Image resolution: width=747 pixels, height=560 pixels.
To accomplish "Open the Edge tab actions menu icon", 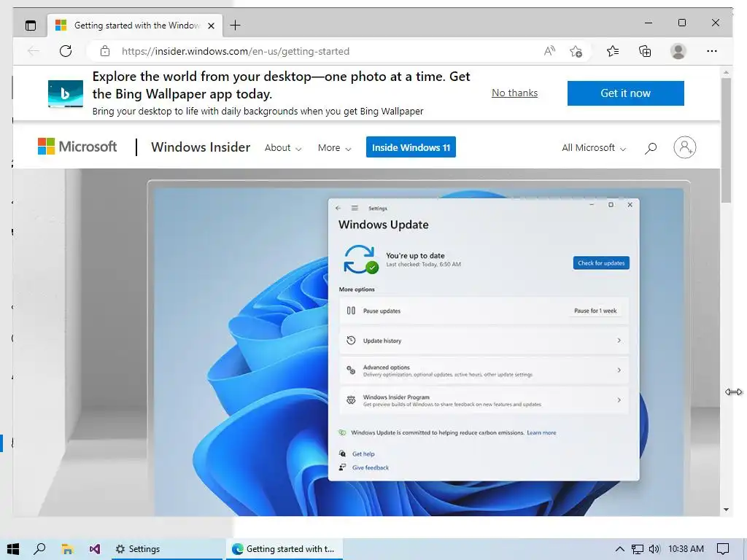I will point(31,26).
